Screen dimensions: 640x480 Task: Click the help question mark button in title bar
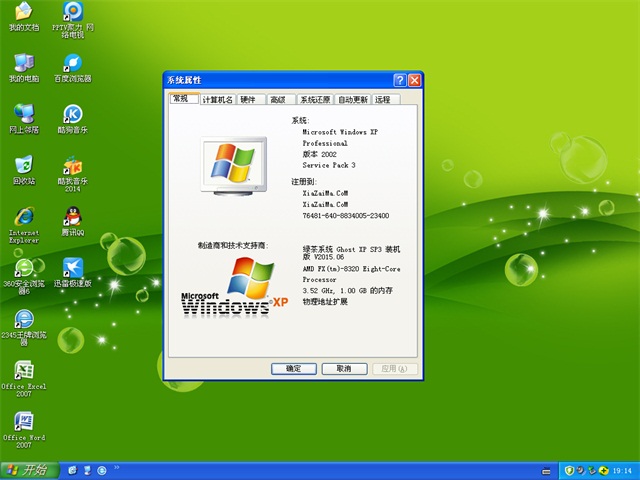point(400,80)
